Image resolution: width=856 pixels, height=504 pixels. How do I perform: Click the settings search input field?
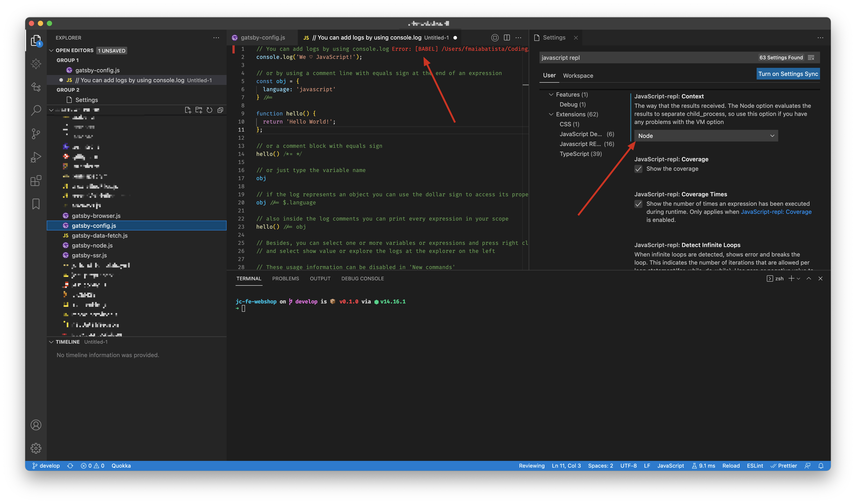[646, 58]
